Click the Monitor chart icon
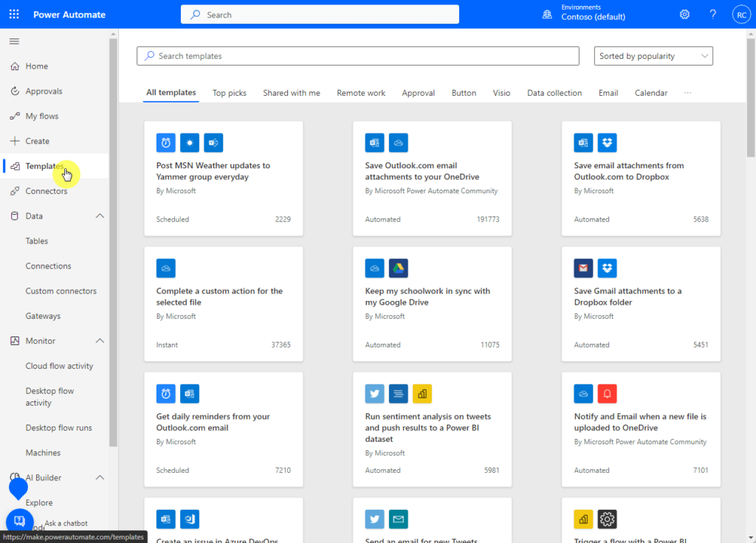756x543 pixels. click(x=15, y=341)
